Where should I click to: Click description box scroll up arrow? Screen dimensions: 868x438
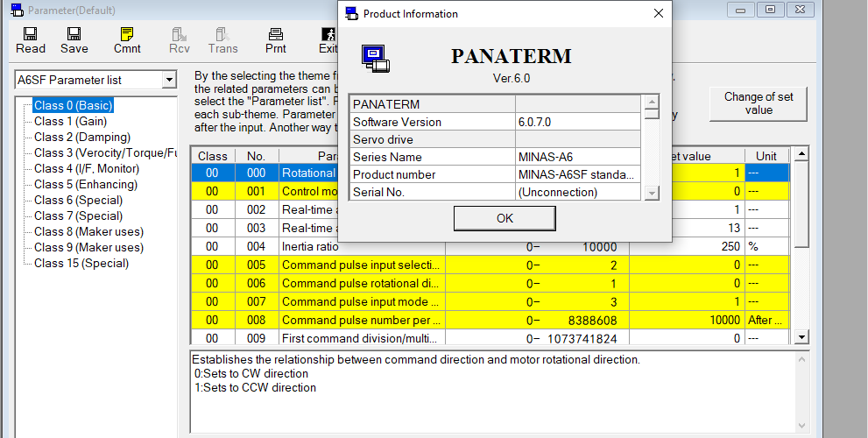[801, 359]
